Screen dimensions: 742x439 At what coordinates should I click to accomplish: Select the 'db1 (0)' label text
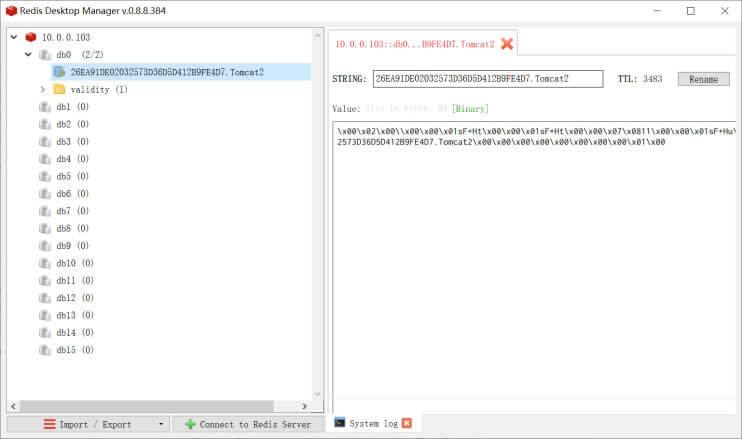tap(72, 107)
